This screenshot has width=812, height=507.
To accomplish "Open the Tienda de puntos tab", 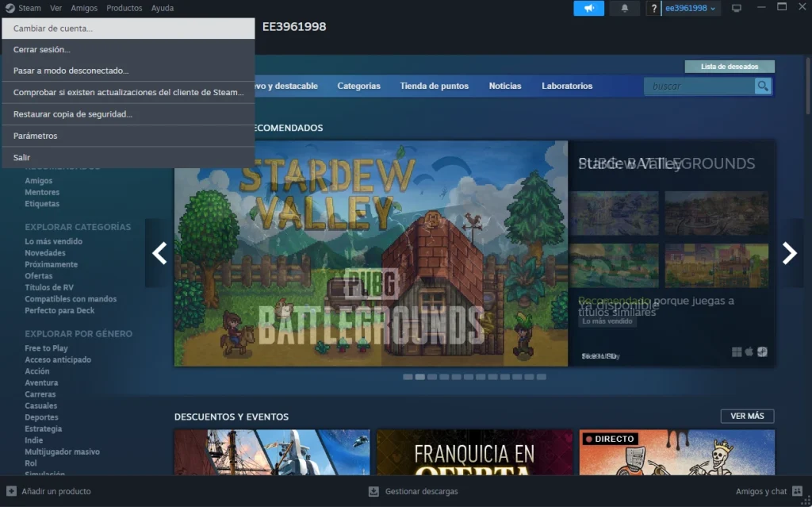I will tap(434, 86).
